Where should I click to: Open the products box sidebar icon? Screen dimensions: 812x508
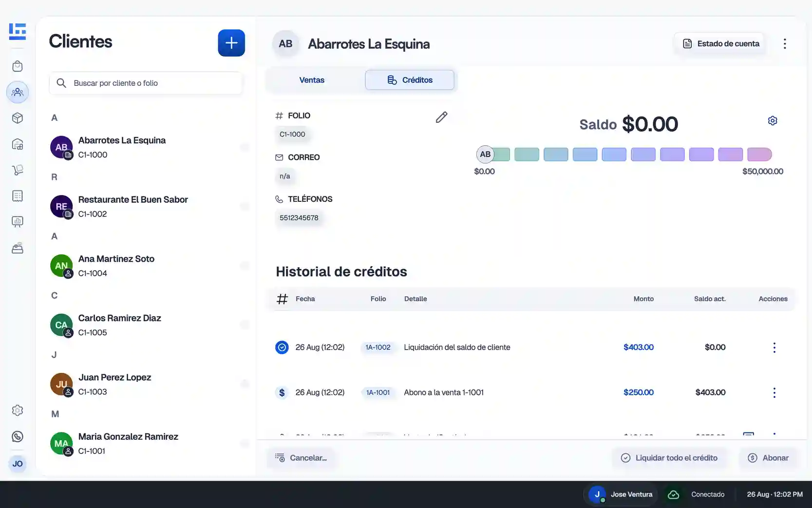(18, 118)
